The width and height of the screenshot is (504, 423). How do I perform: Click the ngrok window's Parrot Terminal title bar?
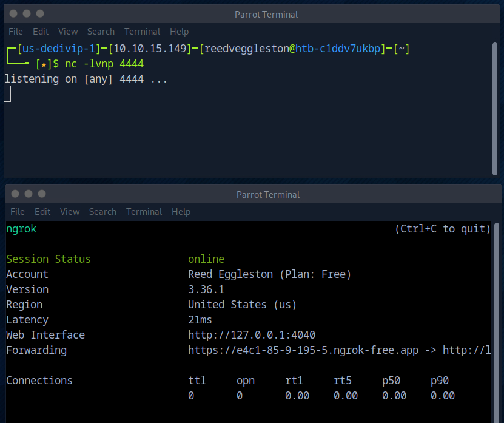tap(268, 194)
